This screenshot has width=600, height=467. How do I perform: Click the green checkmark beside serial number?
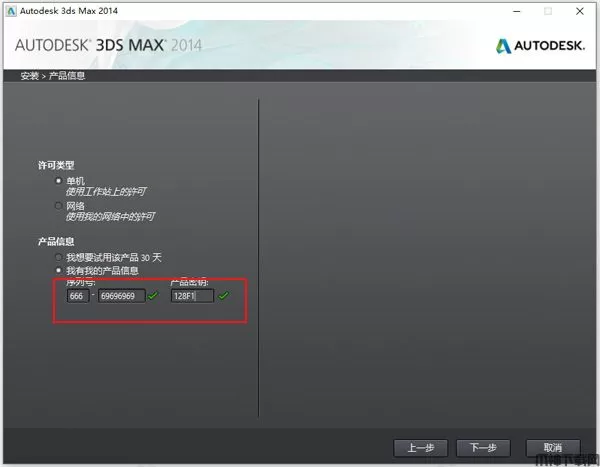click(x=153, y=296)
